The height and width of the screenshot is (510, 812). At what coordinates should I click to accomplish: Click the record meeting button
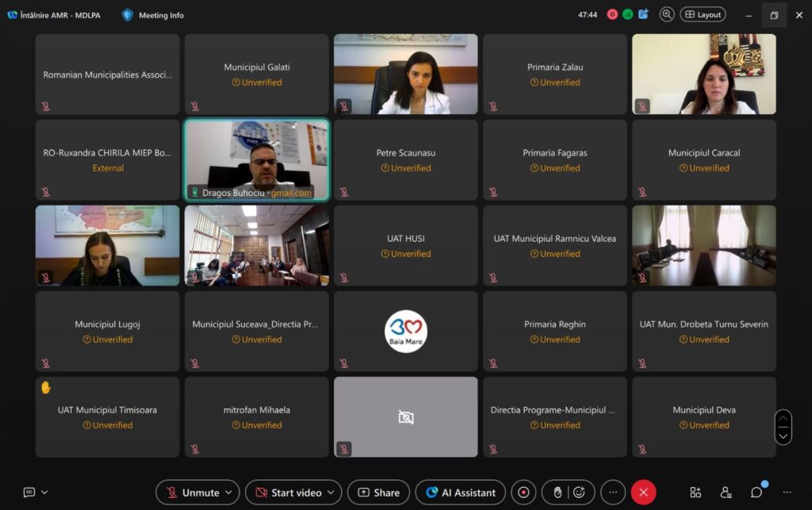coord(523,493)
